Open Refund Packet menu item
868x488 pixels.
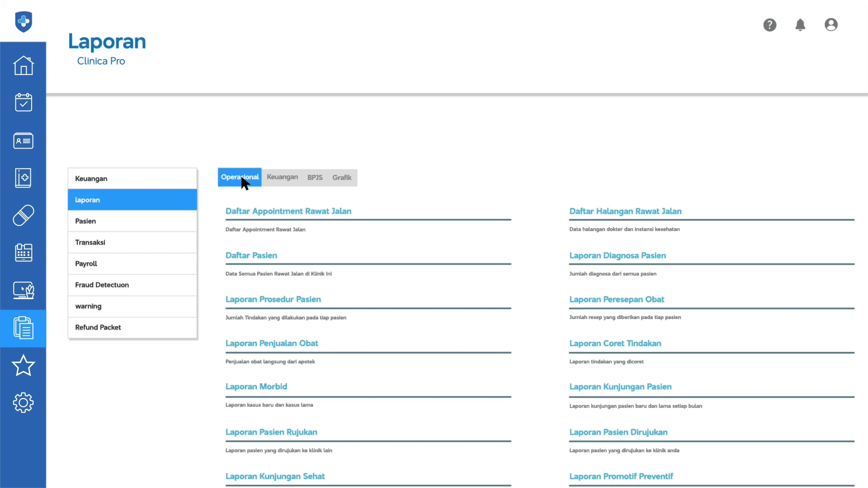(132, 328)
